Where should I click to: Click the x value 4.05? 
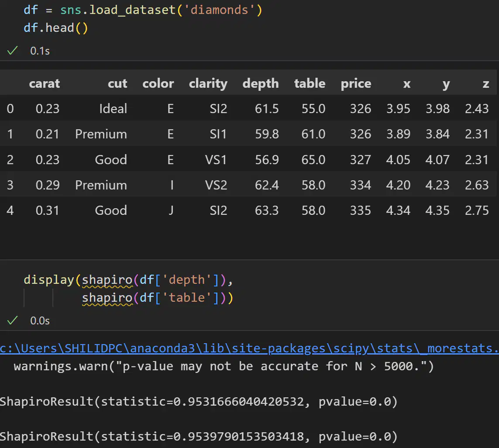tap(398, 159)
